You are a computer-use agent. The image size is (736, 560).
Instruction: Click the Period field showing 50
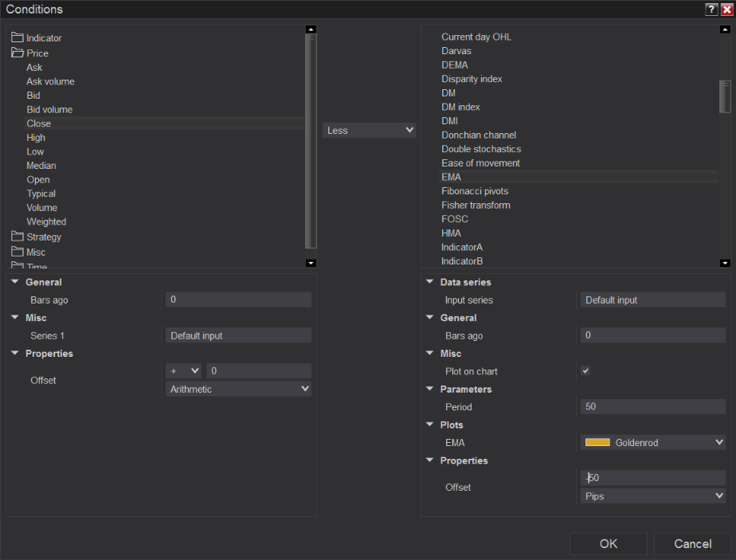[653, 406]
